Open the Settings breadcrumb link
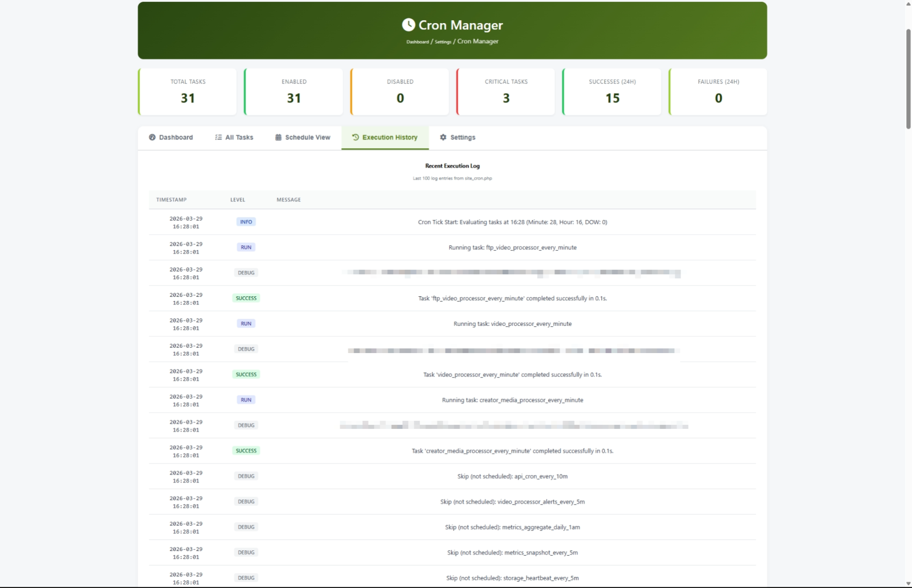 point(443,42)
